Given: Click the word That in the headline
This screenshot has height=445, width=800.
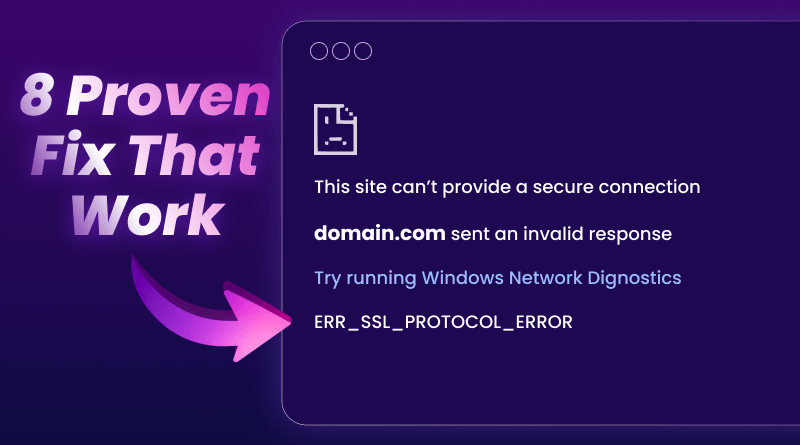Looking at the screenshot, I should click(194, 155).
